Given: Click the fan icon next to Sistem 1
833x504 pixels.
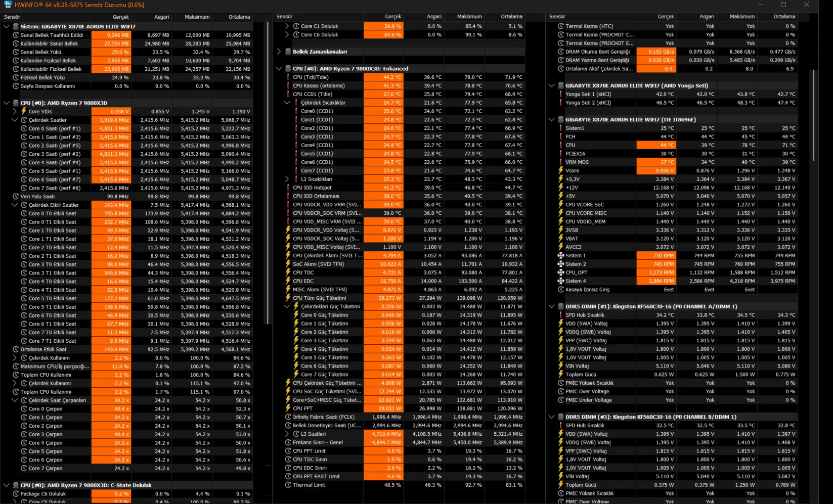Looking at the screenshot, I should click(x=561, y=256).
